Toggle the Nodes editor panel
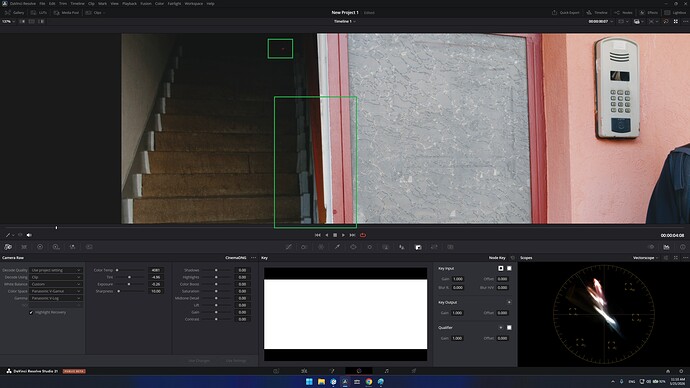690x388 pixels. (x=624, y=13)
